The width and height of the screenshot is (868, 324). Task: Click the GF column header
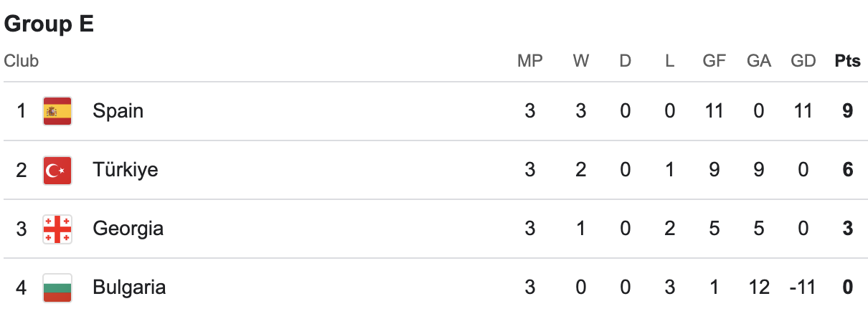coord(714,61)
